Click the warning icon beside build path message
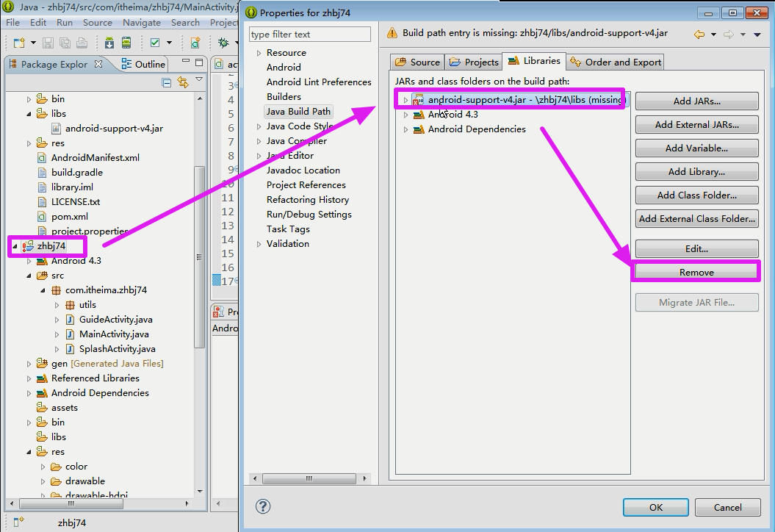This screenshot has width=775, height=532. 392,33
